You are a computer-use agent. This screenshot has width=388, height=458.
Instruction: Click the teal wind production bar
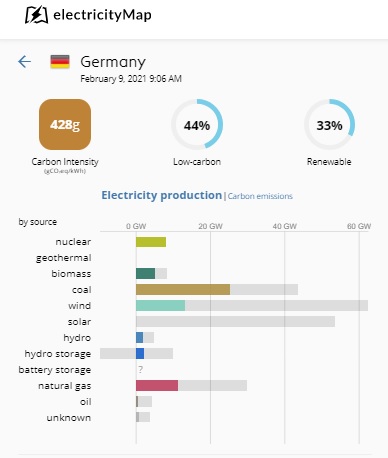161,306
